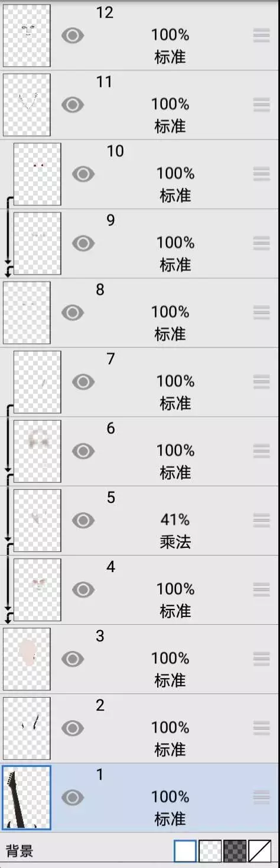The height and width of the screenshot is (868, 280).
Task: Choose the dark checker background option
Action: pos(235,851)
